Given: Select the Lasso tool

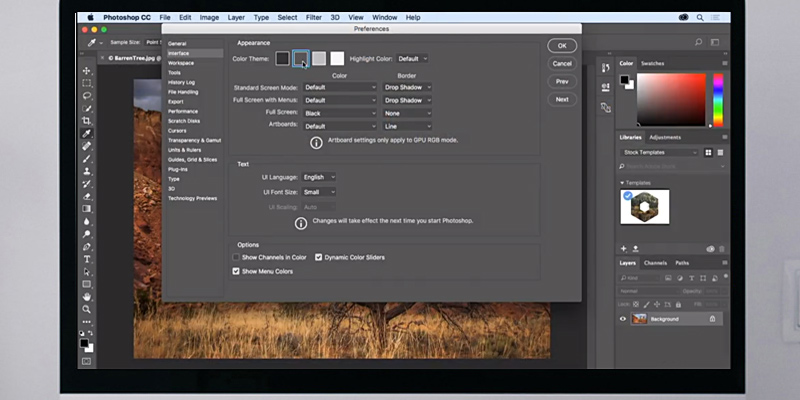Looking at the screenshot, I should (x=87, y=95).
